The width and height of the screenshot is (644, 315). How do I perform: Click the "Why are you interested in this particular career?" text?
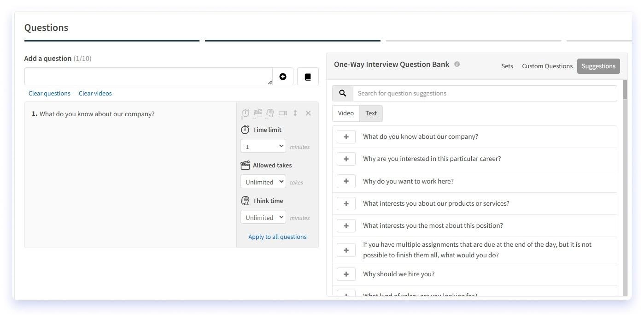[432, 159]
